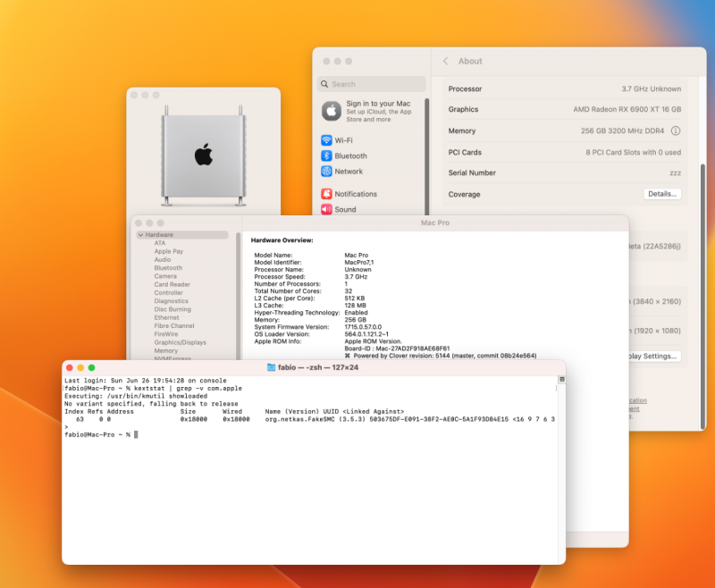715x588 pixels.
Task: Click Notifications label in settings sidebar
Action: [356, 194]
